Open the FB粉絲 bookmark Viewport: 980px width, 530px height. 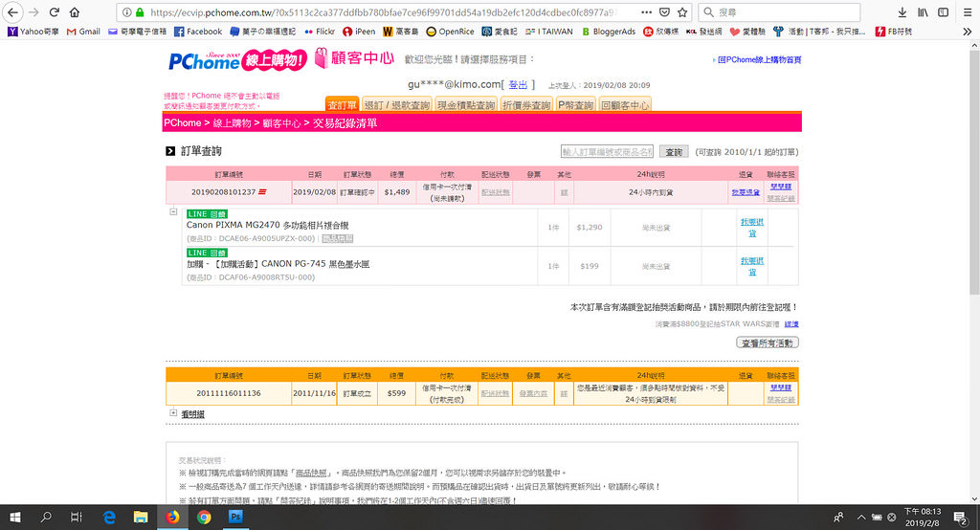click(x=893, y=32)
